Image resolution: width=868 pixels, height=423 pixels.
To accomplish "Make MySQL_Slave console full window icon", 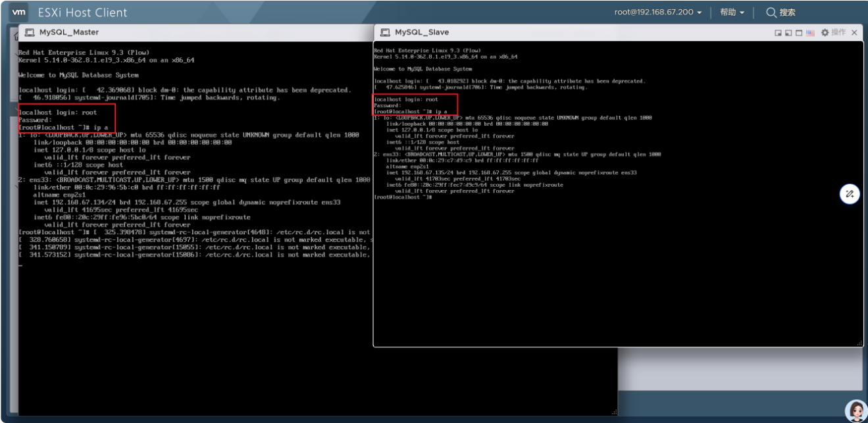I will [798, 32].
